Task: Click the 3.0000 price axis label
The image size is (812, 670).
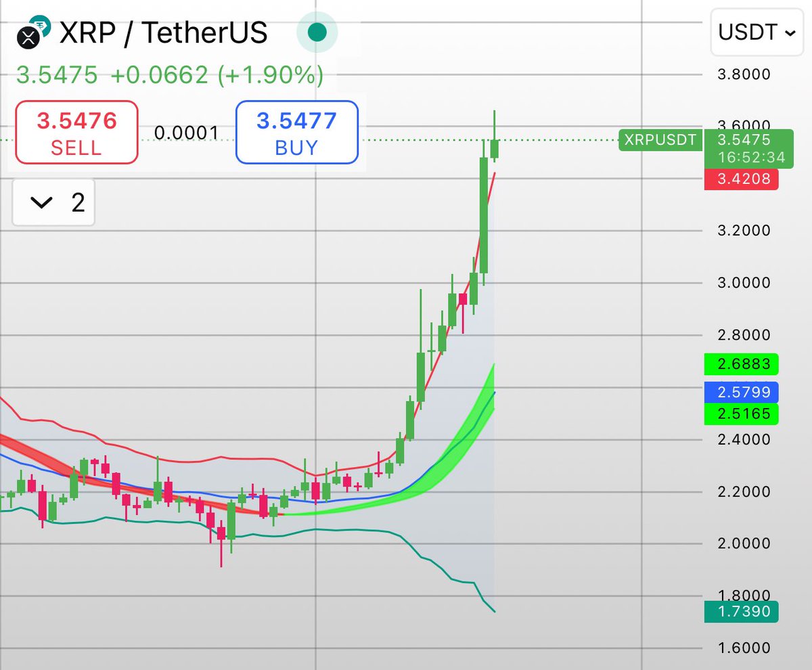Action: click(x=743, y=282)
